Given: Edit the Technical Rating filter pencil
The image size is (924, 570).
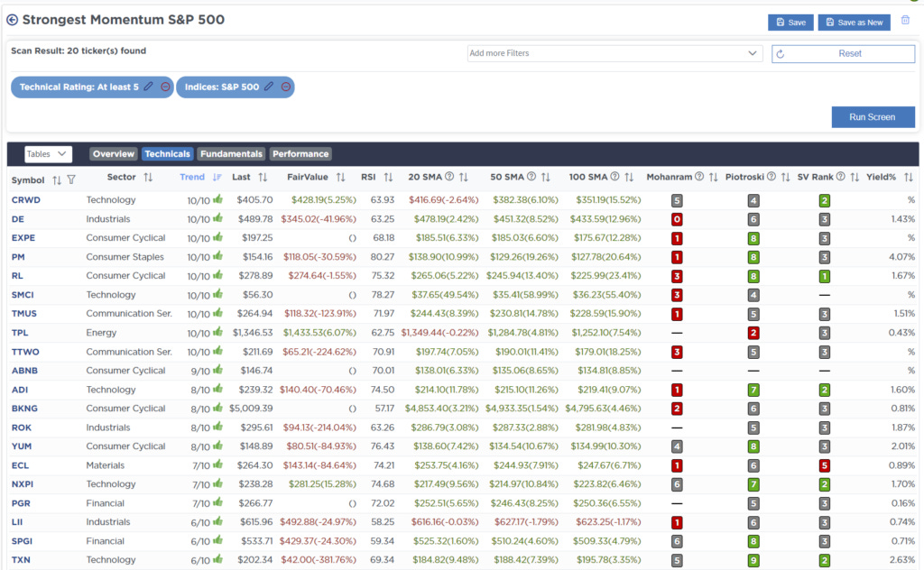Looking at the screenshot, I should (x=149, y=87).
